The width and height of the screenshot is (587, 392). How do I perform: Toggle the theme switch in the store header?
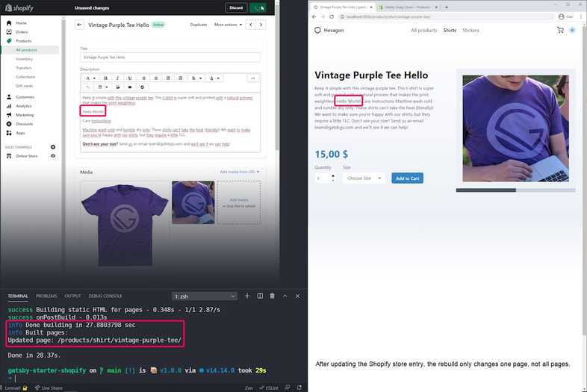click(573, 31)
